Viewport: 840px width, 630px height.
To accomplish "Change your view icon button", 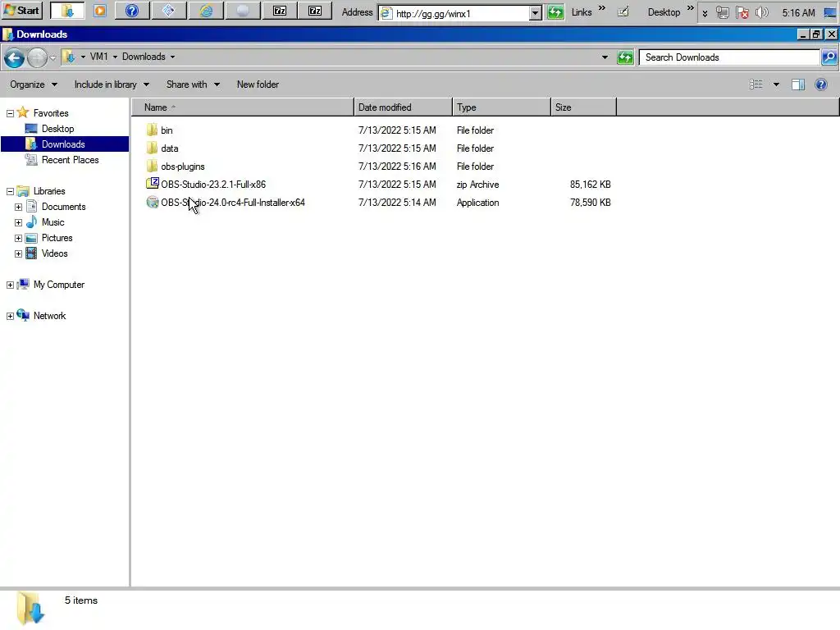I will click(756, 84).
